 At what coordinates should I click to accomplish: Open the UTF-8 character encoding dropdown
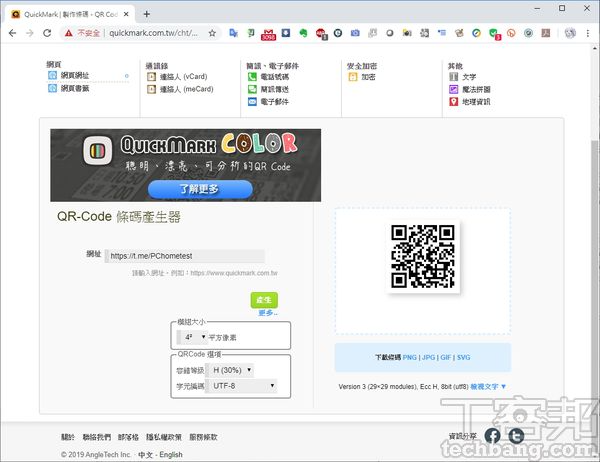pyautogui.click(x=241, y=386)
